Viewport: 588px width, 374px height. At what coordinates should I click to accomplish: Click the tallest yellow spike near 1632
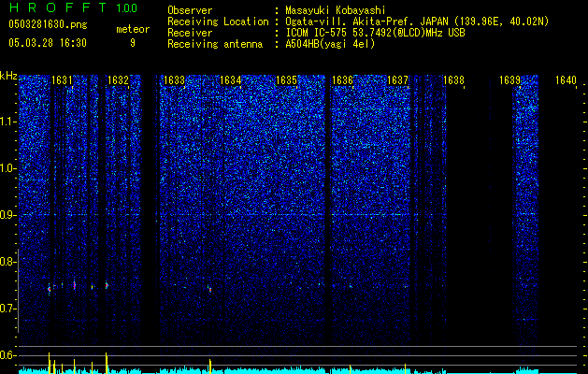point(107,363)
